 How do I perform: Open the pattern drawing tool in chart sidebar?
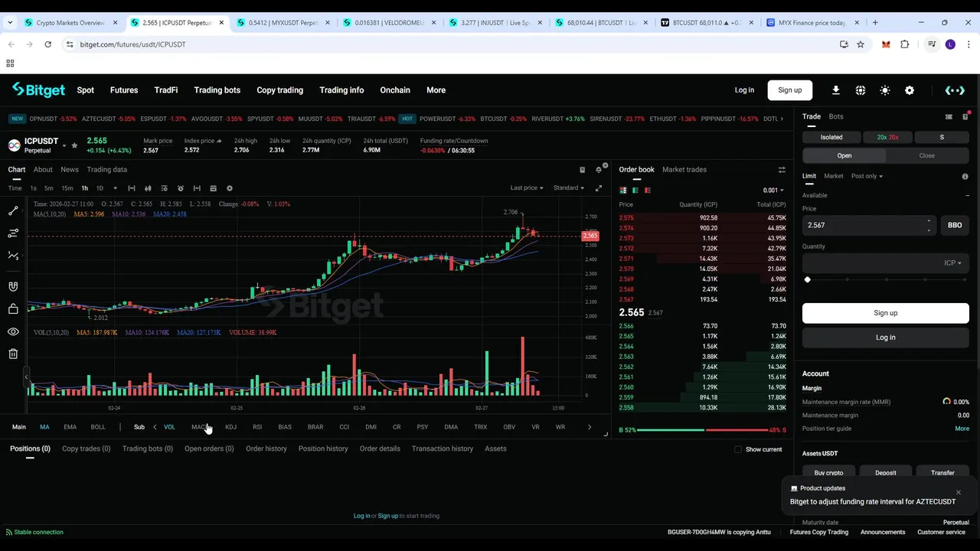pos(13,256)
